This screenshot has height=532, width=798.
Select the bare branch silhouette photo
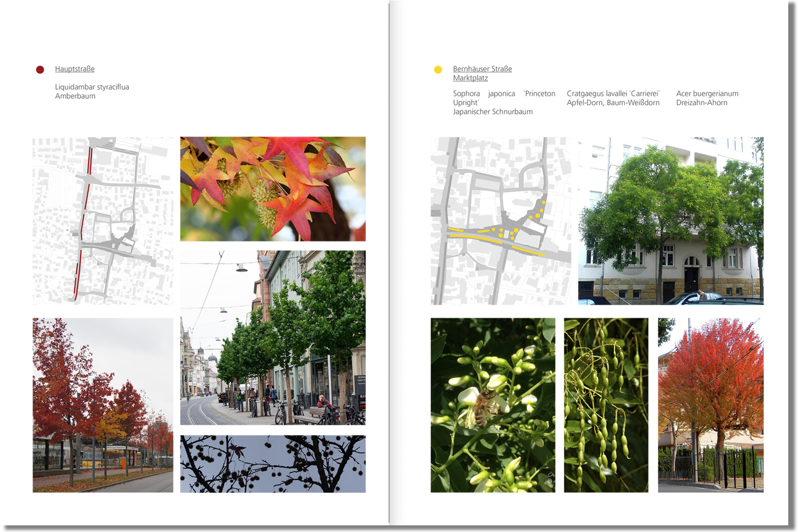click(x=273, y=464)
